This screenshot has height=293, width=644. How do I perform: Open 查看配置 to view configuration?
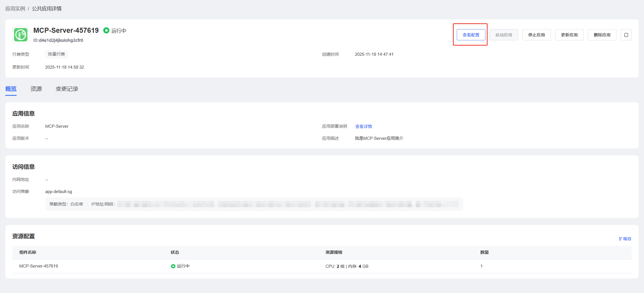tap(471, 35)
